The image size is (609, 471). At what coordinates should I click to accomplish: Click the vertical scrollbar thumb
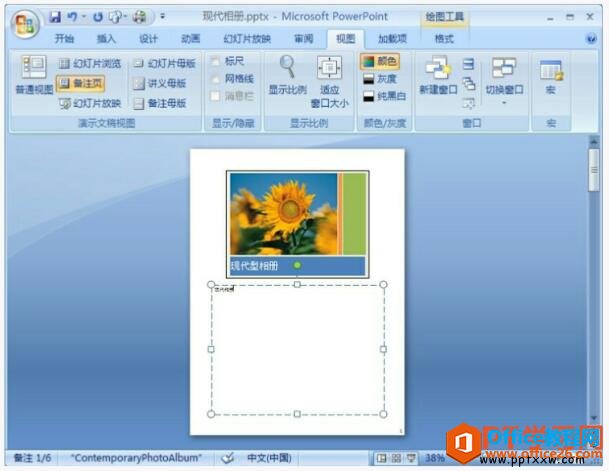point(593,170)
